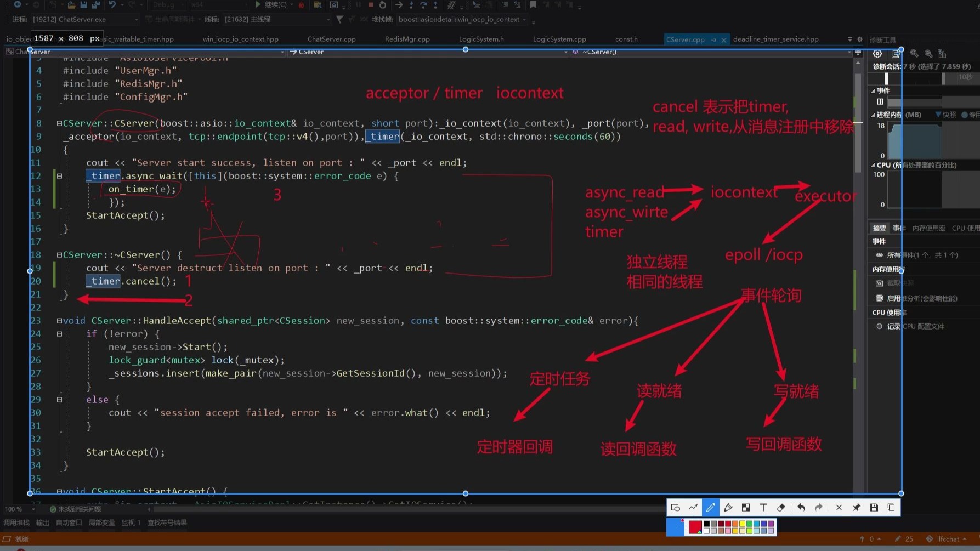
Task: Save the screenshot to file
Action: point(874,508)
